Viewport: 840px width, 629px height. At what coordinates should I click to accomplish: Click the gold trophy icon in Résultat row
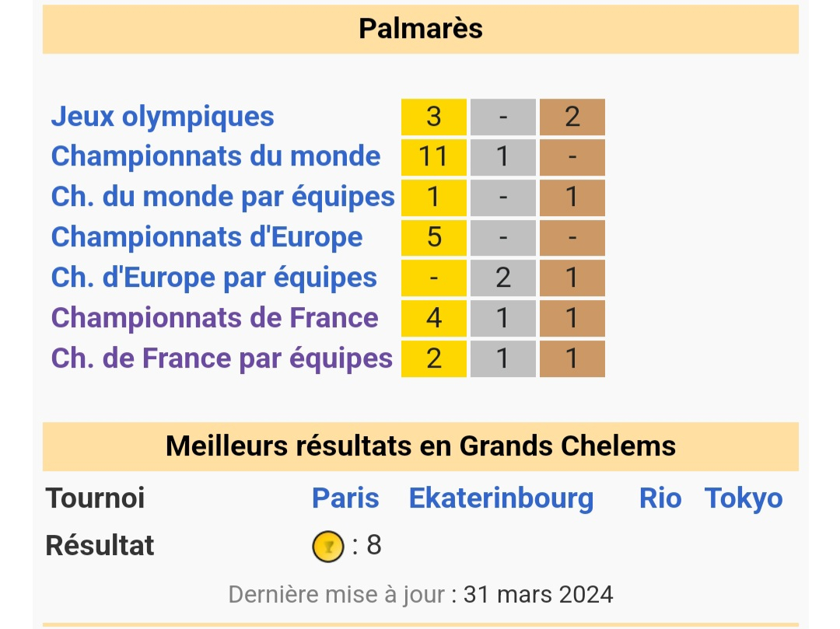tap(327, 547)
